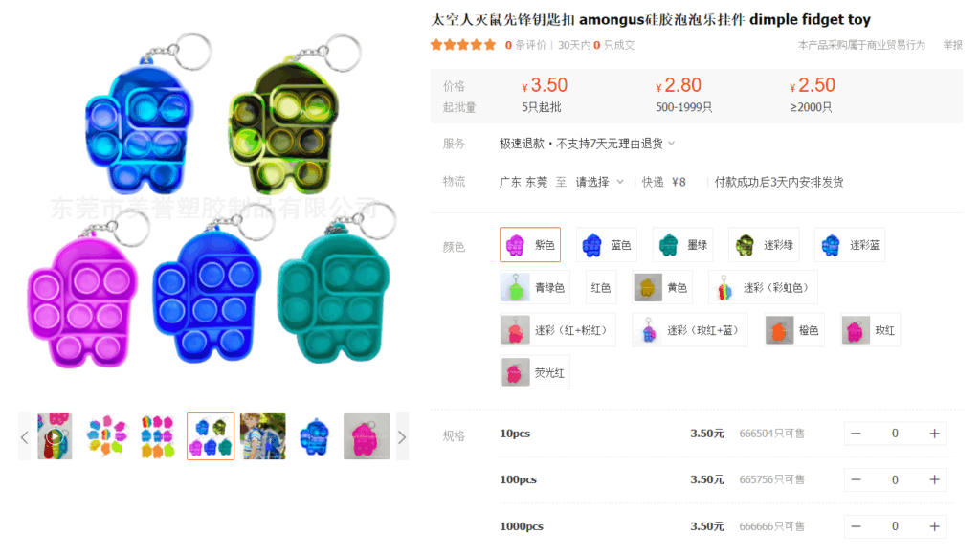The width and height of the screenshot is (980, 556).
Task: Show previous gallery thumbnails with left arrow
Action: 24,436
